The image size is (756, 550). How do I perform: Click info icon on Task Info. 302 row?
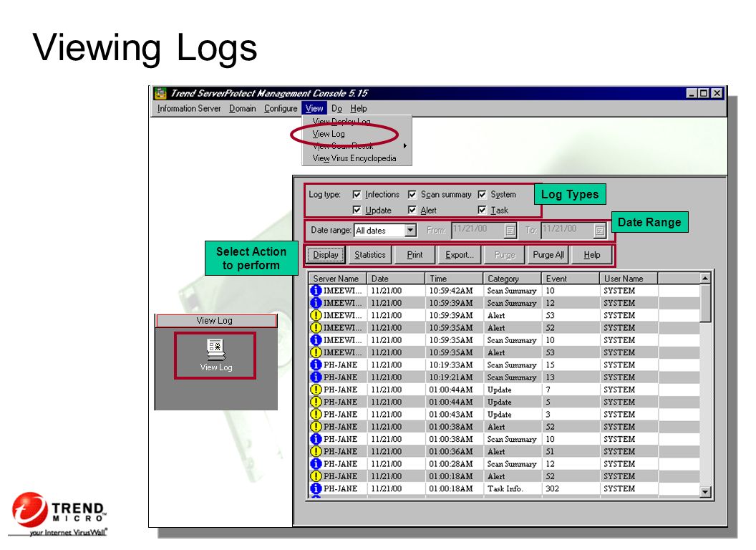click(316, 488)
